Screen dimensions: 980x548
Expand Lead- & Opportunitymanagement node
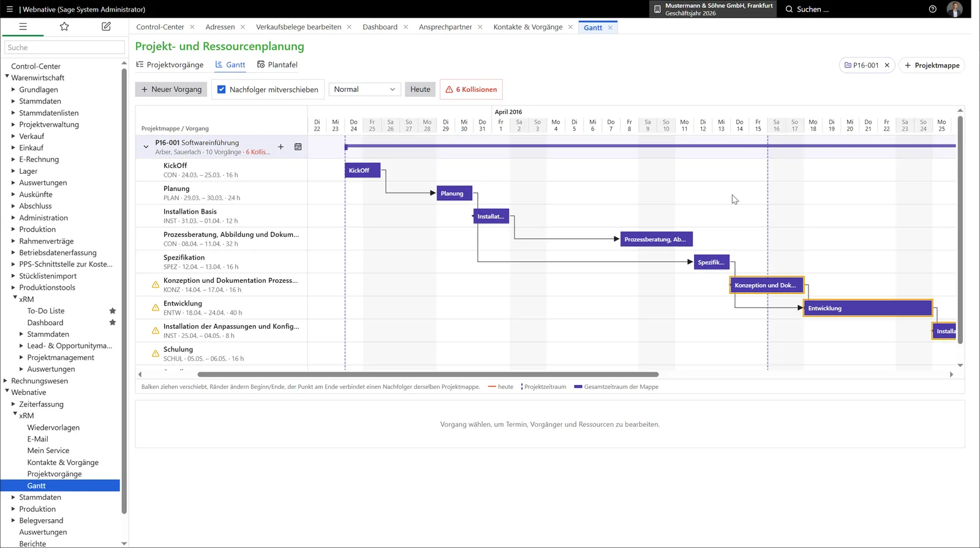pyautogui.click(x=21, y=346)
